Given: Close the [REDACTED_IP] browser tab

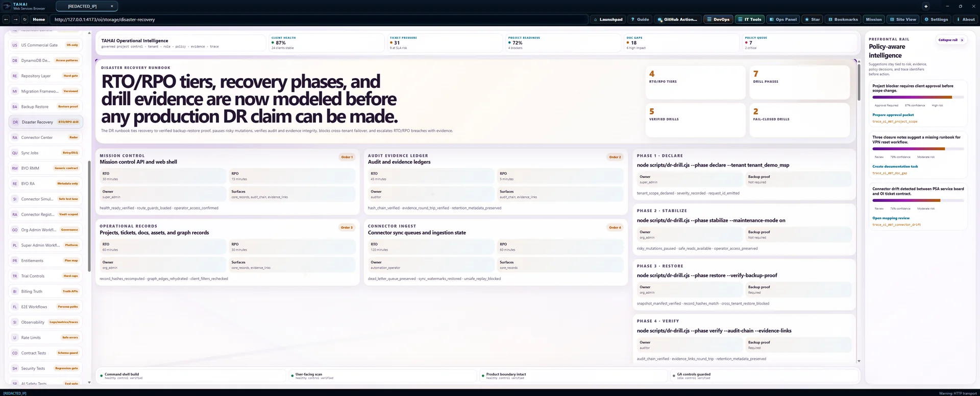Looking at the screenshot, I should coord(112,6).
